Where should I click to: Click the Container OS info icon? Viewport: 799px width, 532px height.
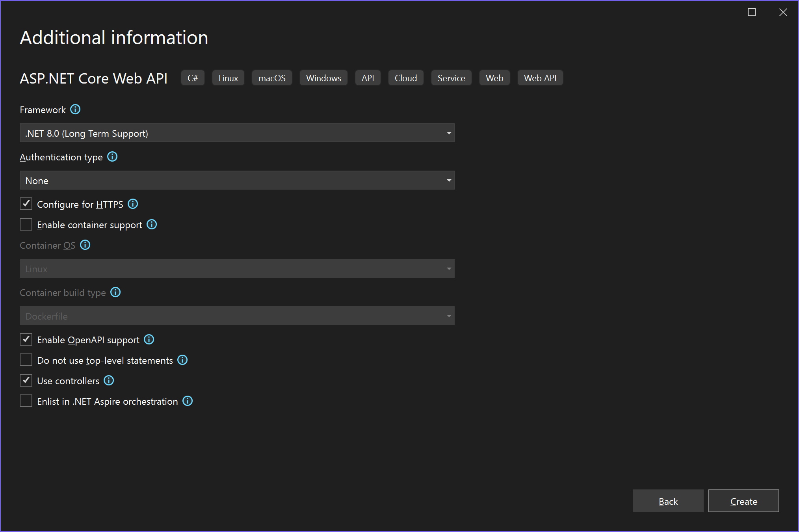click(85, 245)
